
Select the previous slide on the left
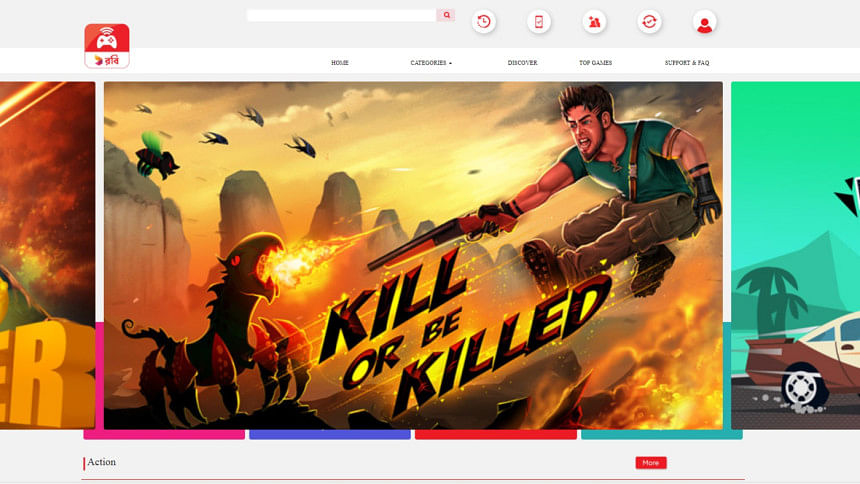pyautogui.click(x=47, y=255)
